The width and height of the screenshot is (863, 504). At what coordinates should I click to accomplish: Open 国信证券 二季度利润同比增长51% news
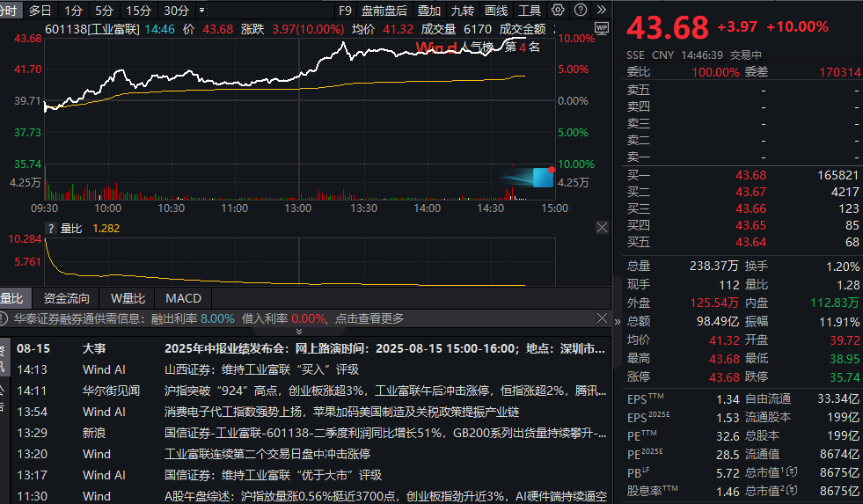point(385,433)
